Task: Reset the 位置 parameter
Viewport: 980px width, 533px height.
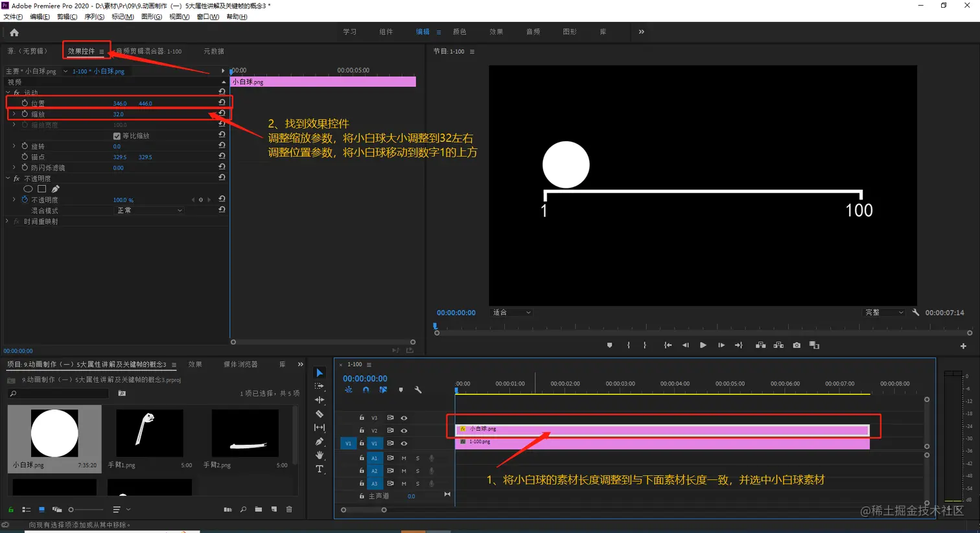Action: (x=222, y=102)
